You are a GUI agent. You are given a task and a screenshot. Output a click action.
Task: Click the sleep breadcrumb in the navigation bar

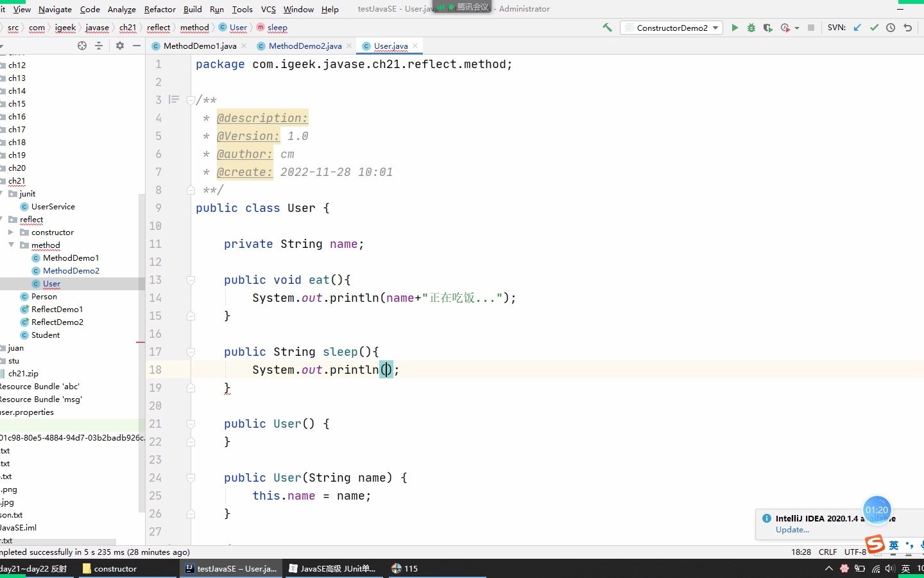pos(277,28)
